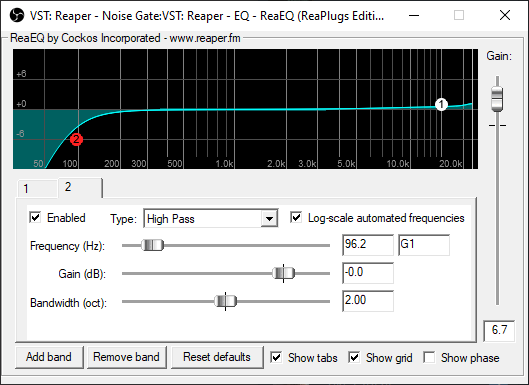Toggle the Show grid checkbox

click(354, 357)
